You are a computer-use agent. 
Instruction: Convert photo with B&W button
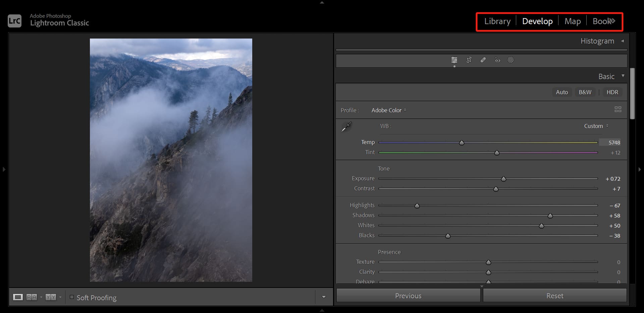585,92
